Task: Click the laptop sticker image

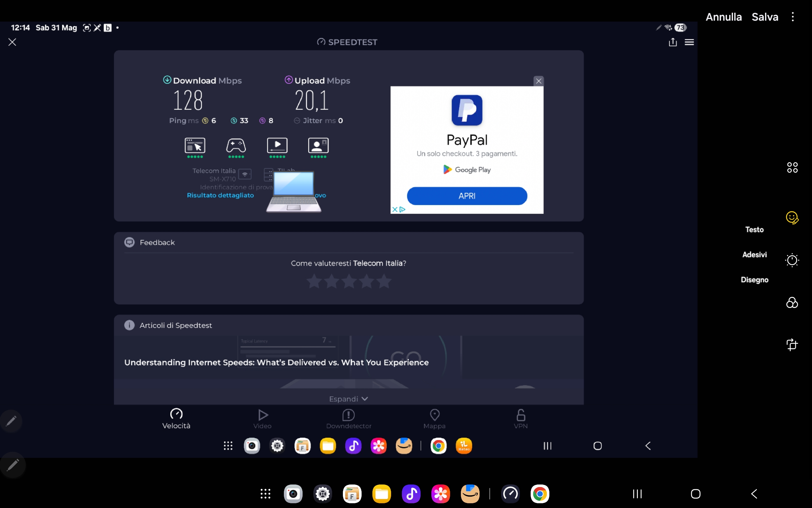Action: (x=294, y=192)
